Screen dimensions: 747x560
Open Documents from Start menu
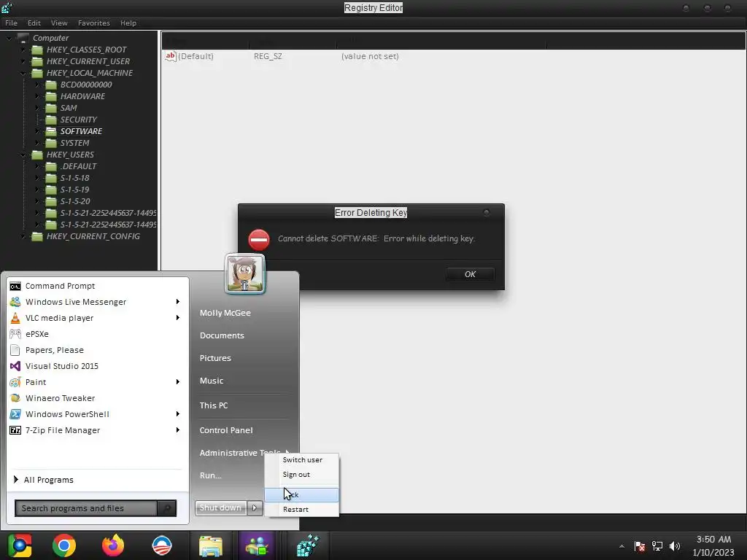222,335
